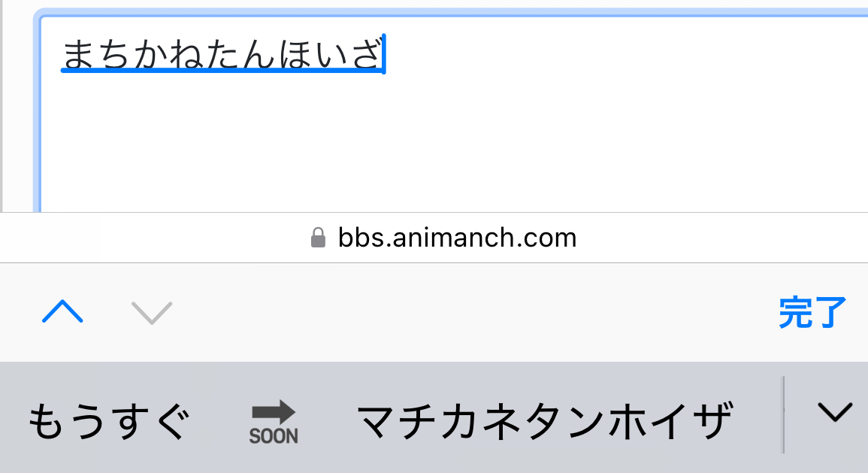Select the SOON arrow emoji suggestion
This screenshot has height=473, width=868.
click(274, 421)
